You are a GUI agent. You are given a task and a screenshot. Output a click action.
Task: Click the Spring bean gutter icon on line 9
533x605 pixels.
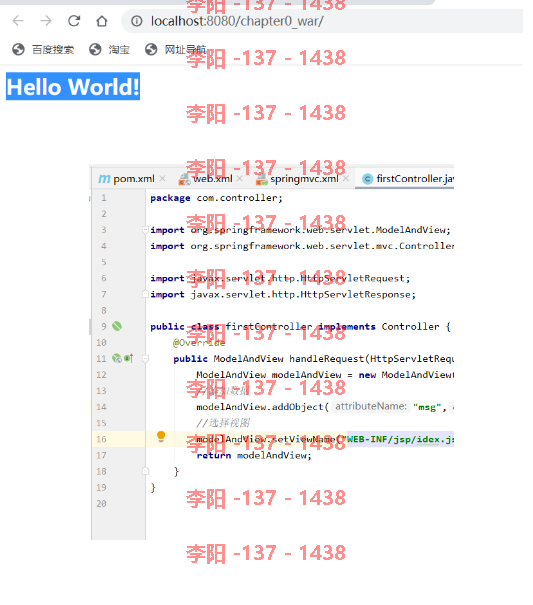coord(117,326)
